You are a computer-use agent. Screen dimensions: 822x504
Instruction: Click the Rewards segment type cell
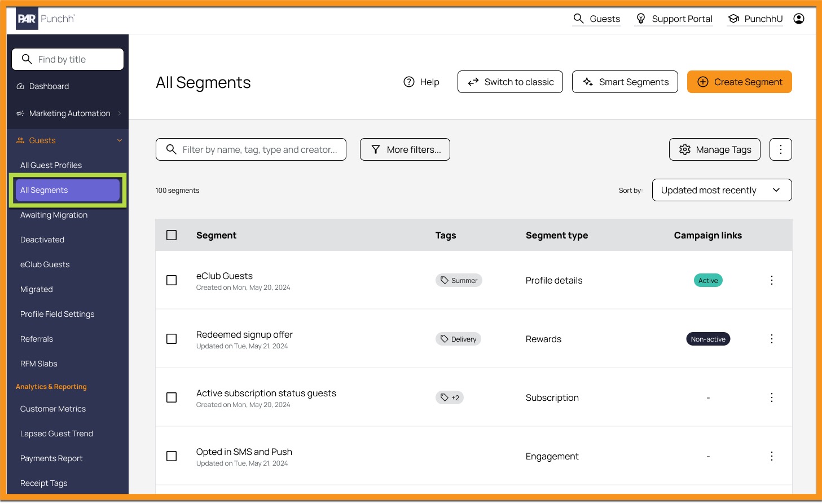click(x=543, y=339)
